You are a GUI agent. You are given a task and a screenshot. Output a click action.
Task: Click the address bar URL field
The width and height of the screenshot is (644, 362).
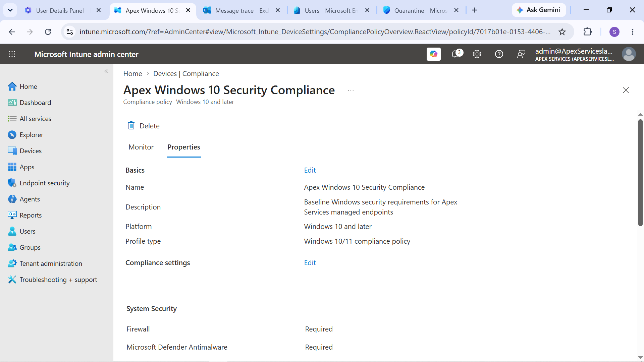[x=315, y=32]
